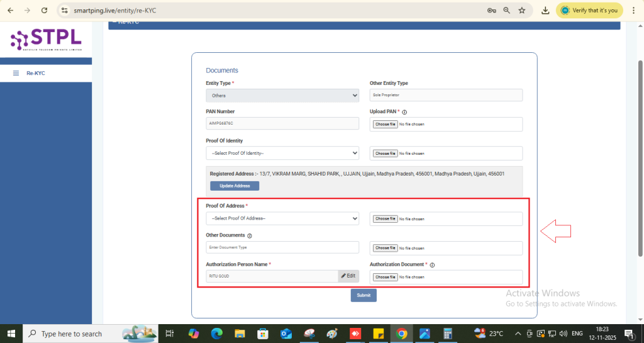Screen dimensions: 644x343
Task: Edit the Authorization Person Name
Action: point(348,276)
